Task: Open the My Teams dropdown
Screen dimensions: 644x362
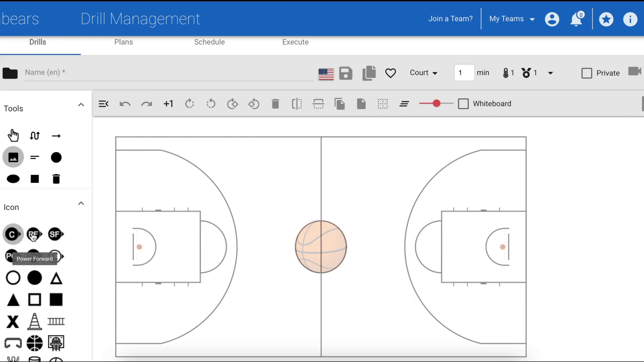Action: point(512,19)
